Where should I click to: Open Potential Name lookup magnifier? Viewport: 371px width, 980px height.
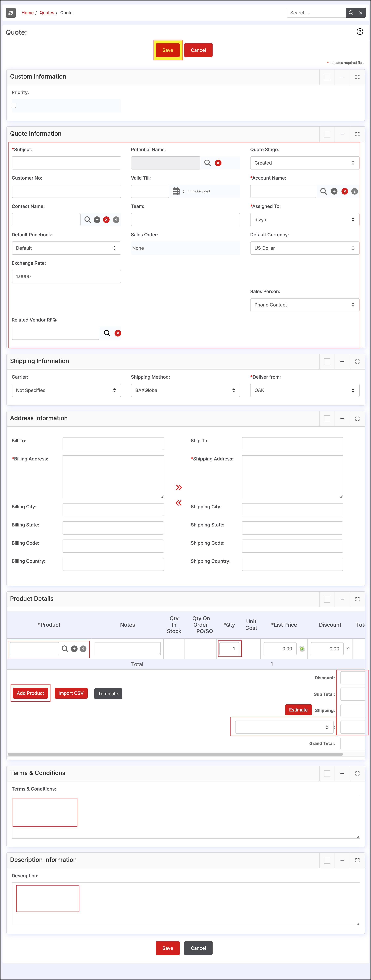coord(207,163)
